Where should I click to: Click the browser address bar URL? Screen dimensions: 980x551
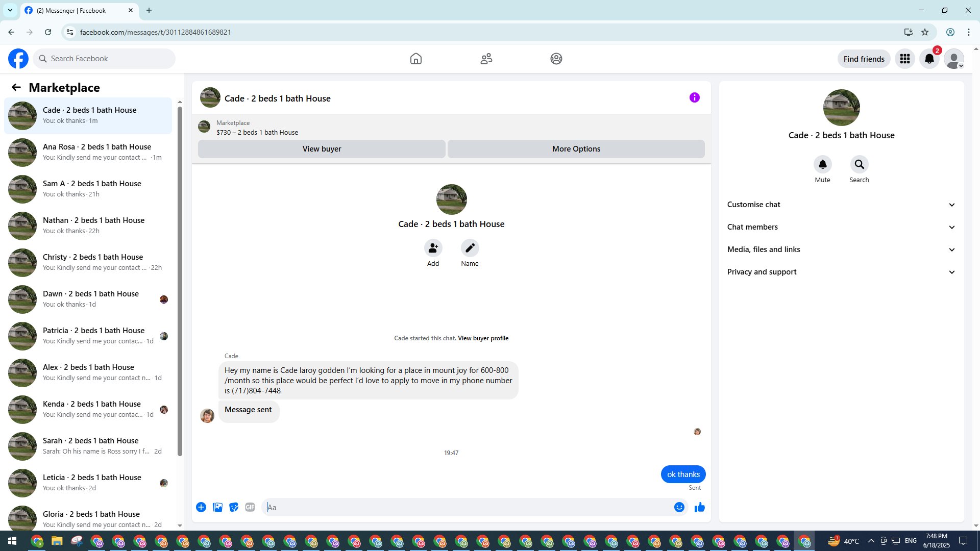tap(156, 32)
